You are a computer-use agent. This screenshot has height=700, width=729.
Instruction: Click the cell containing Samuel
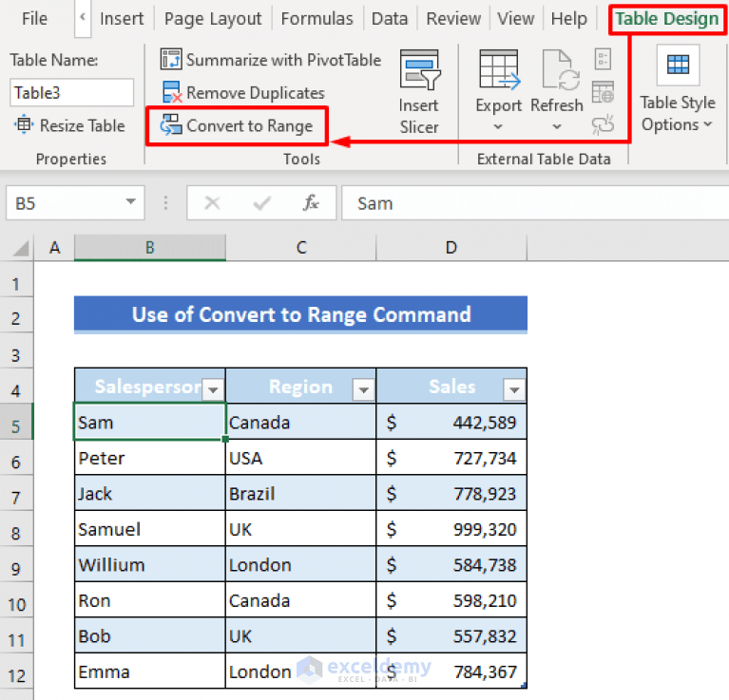point(150,529)
